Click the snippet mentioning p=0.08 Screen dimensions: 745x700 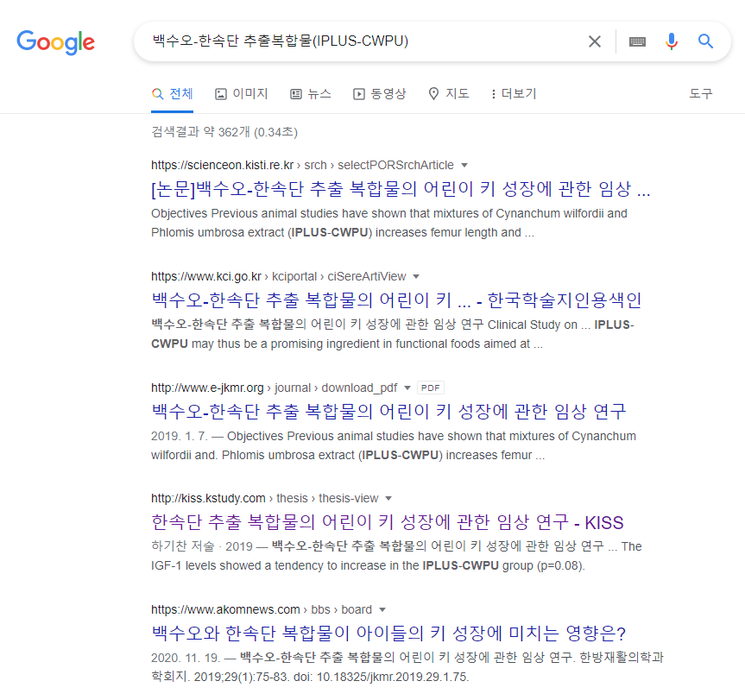396,556
